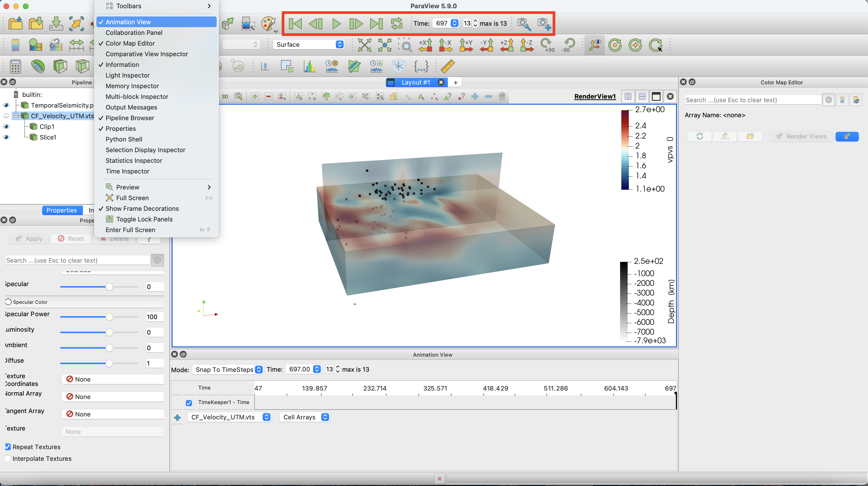The image size is (868, 486).
Task: Click the Calculator filter icon
Action: [15, 66]
